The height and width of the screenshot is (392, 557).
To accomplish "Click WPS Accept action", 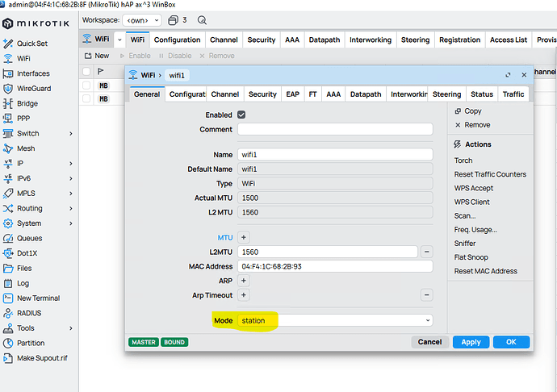I will [474, 188].
